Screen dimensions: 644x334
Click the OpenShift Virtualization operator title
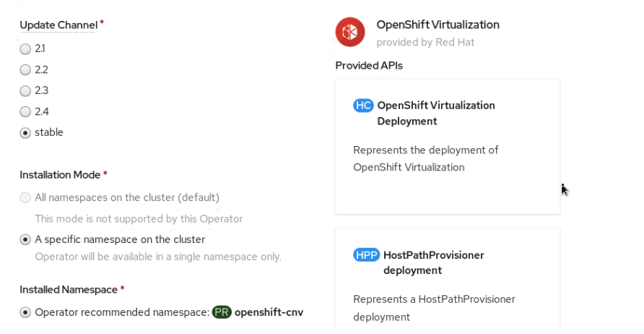438,25
